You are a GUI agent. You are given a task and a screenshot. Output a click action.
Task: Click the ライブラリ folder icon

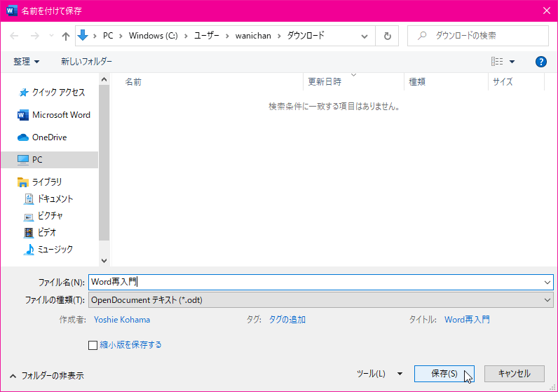(22, 182)
